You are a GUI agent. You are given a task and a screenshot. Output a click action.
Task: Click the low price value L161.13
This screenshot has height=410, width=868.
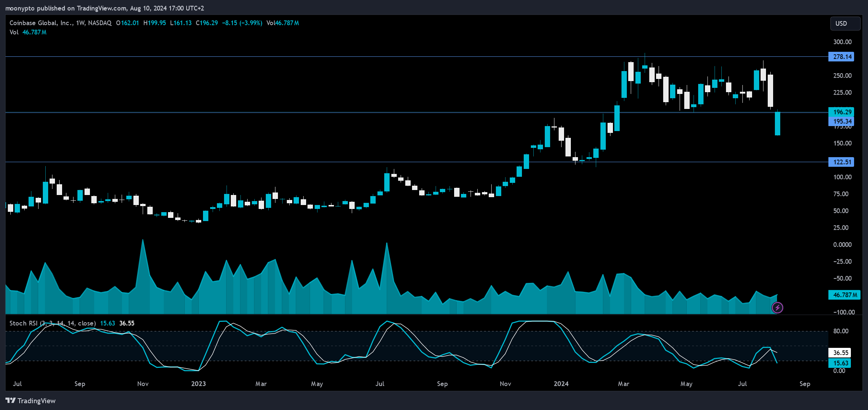pyautogui.click(x=181, y=23)
